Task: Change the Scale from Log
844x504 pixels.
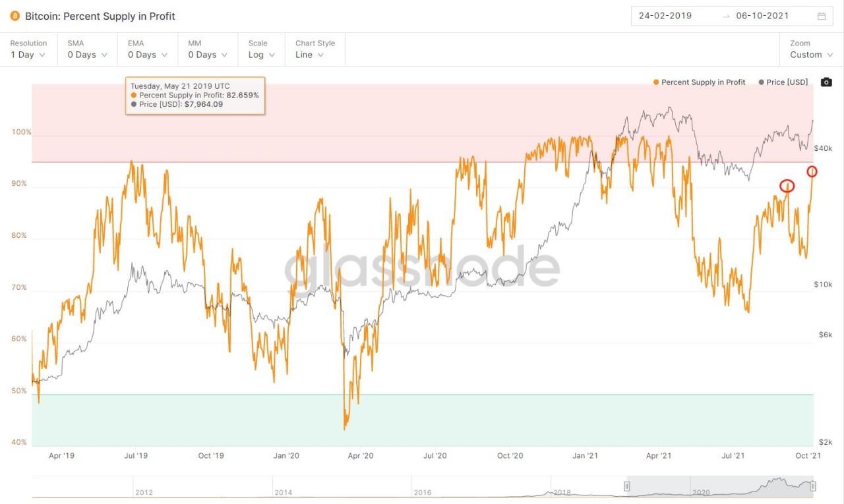Action: pyautogui.click(x=261, y=55)
